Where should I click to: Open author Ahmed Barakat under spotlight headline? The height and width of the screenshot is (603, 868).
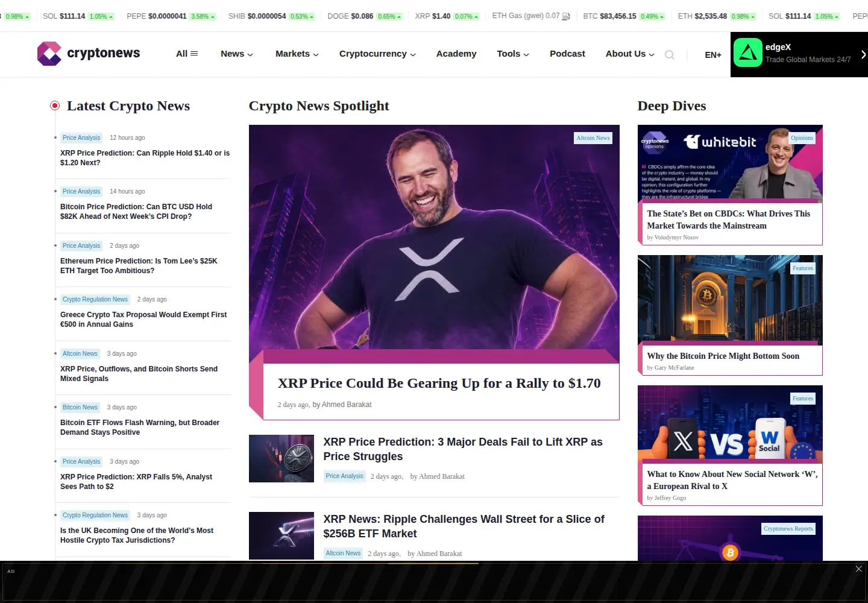347,405
